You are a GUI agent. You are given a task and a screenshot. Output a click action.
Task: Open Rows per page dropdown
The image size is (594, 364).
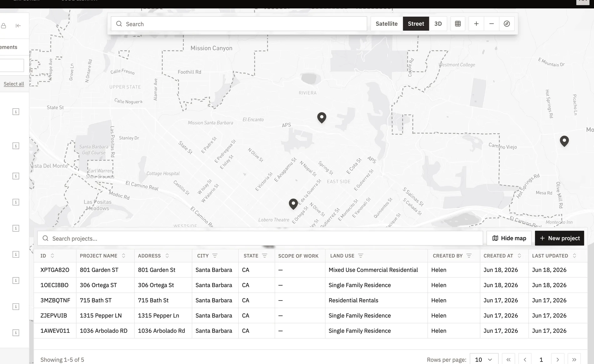484,360
